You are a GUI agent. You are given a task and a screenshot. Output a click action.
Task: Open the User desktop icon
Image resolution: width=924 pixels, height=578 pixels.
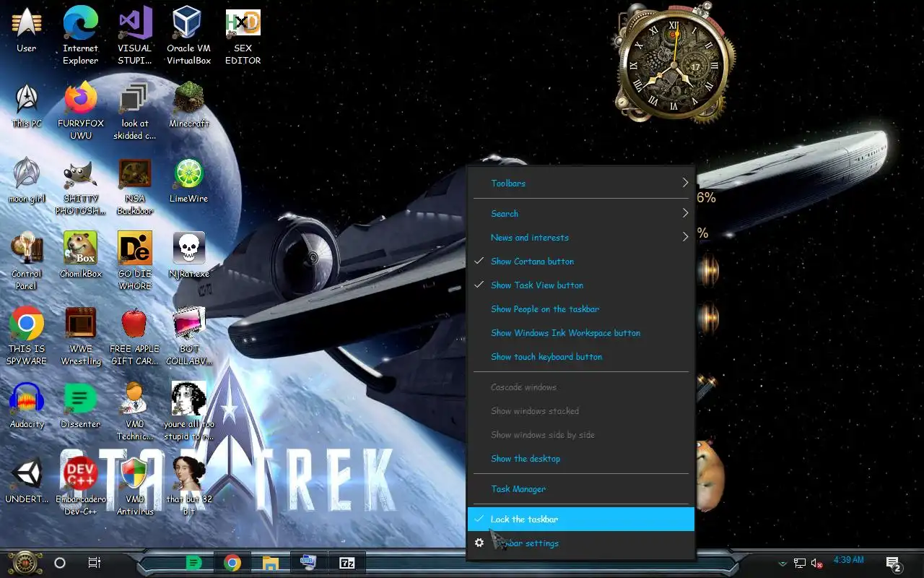coord(27,30)
